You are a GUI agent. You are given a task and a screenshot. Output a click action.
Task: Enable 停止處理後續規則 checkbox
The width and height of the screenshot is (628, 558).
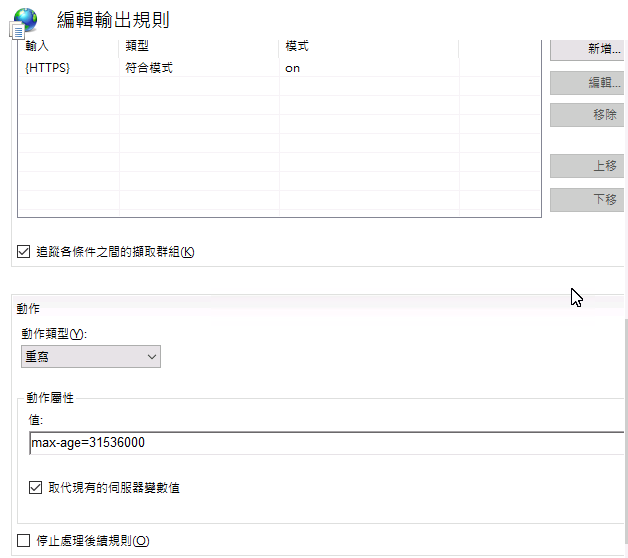24,540
